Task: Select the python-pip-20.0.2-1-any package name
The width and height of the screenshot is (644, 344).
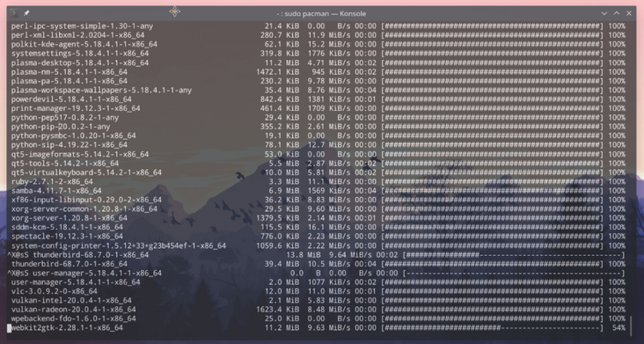Action: click(61, 127)
